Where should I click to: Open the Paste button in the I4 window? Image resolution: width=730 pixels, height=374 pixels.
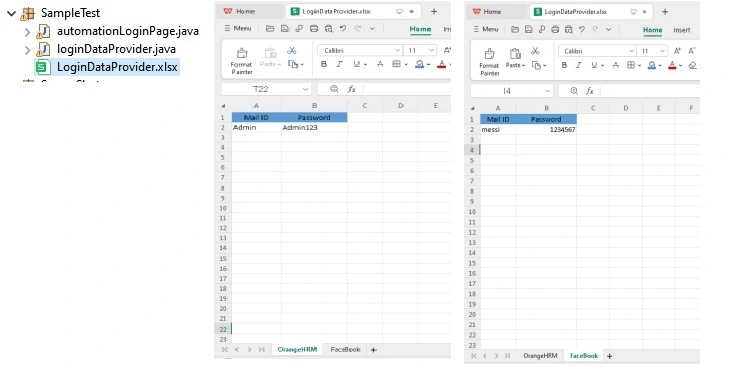point(515,57)
